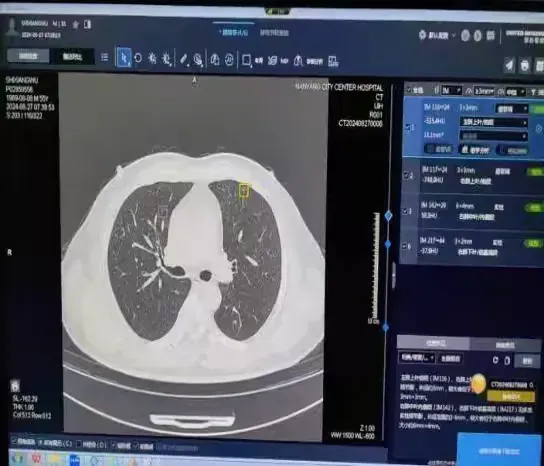This screenshot has width=544, height=466.
Task: Click the large blue button at bottom right
Action: click(x=499, y=450)
